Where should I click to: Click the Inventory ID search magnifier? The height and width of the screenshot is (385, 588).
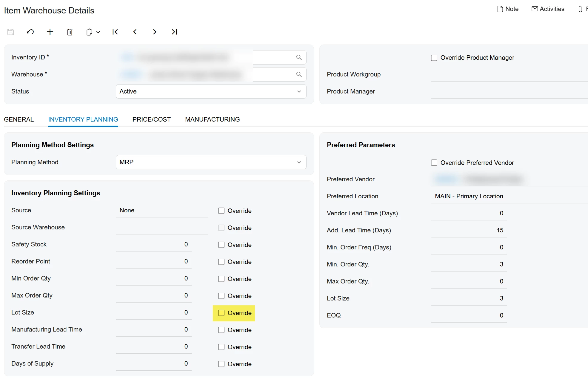299,57
